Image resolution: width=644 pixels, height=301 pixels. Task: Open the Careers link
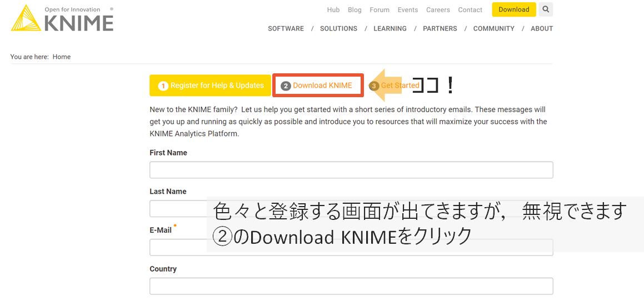tap(438, 10)
